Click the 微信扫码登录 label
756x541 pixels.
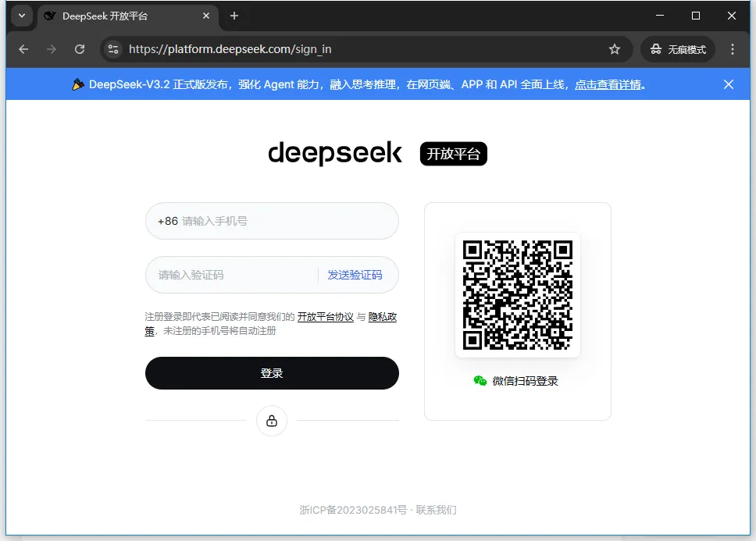(x=525, y=381)
